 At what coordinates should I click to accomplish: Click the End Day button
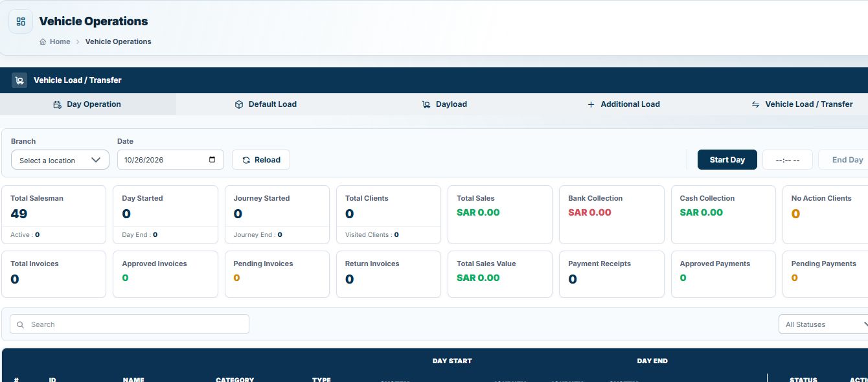[x=844, y=160]
